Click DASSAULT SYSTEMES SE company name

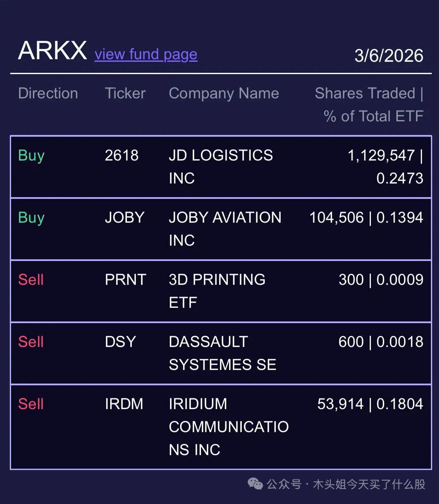[223, 353]
